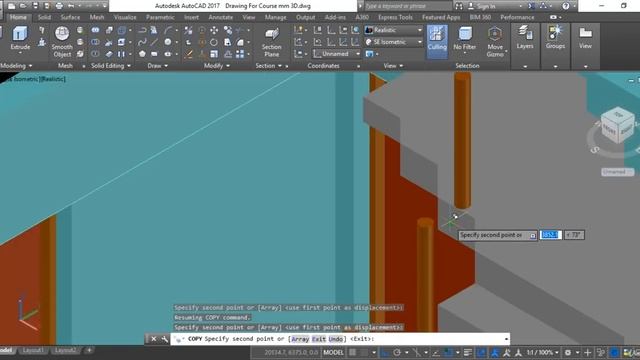Open the Realistic visual style dropdown
The width and height of the screenshot is (640, 360).
[x=394, y=30]
